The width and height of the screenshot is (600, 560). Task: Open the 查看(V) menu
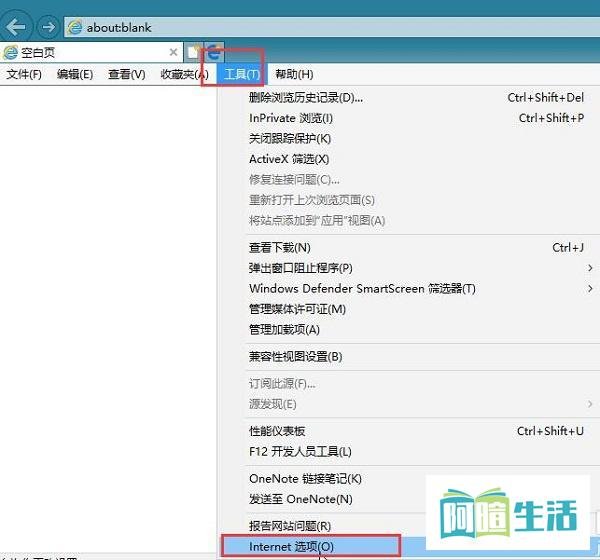click(x=127, y=74)
